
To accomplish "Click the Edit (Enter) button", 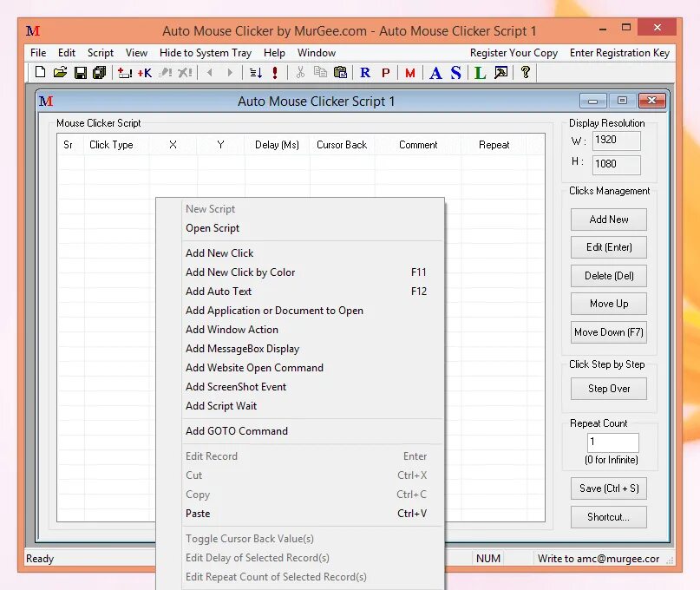I will [x=608, y=247].
